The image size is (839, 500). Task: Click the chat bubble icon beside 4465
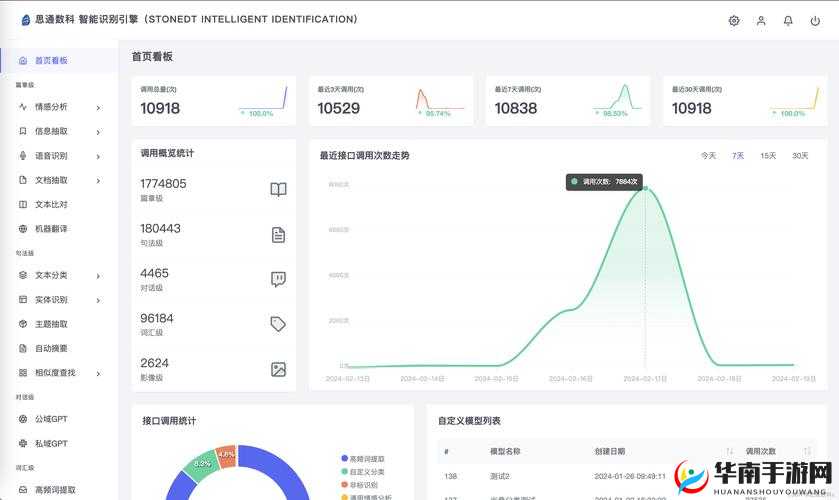pos(278,279)
